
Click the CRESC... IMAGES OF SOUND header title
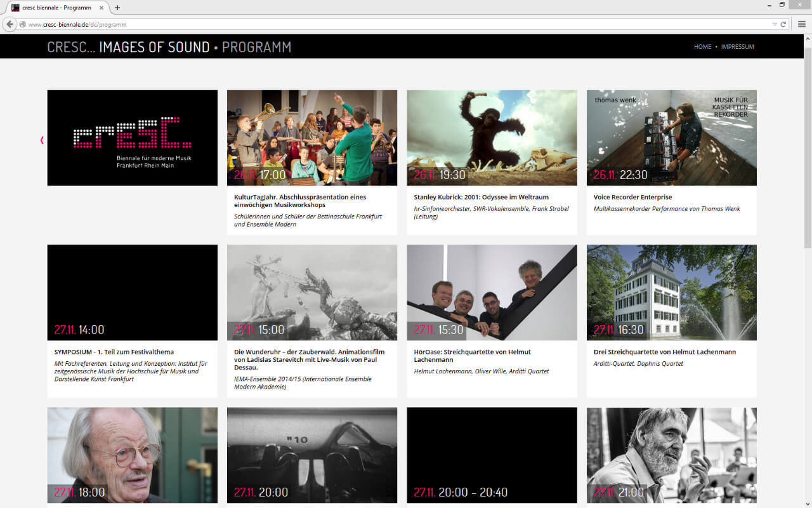coord(129,47)
